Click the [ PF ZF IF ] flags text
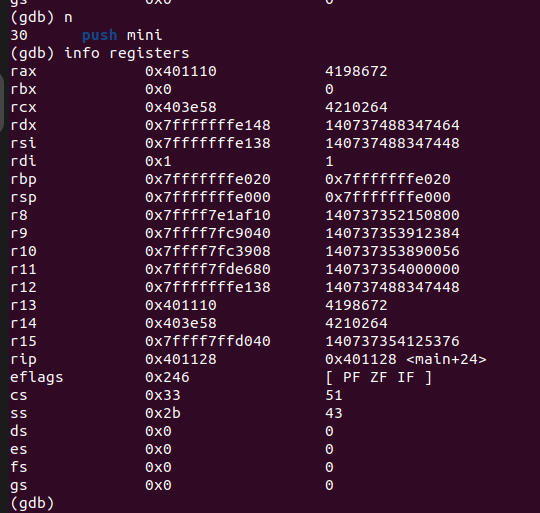 click(378, 377)
